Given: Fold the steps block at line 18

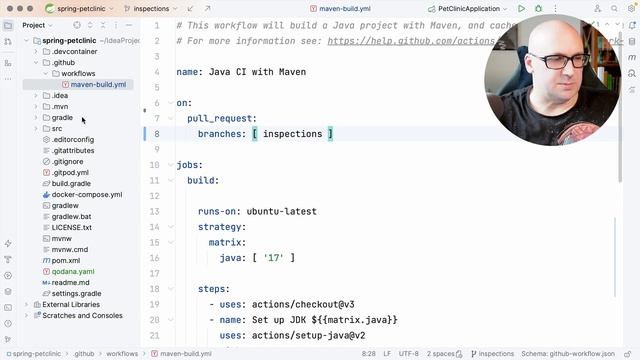Looking at the screenshot, I should [171, 289].
